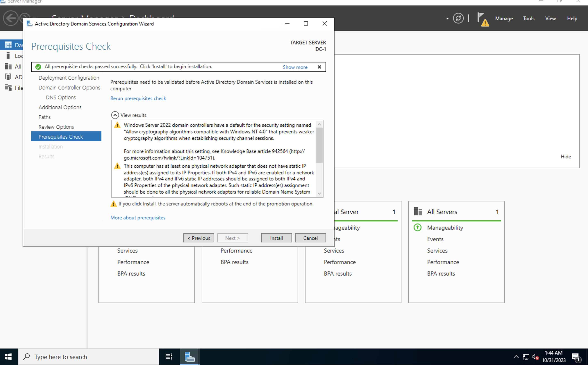Select Review Options wizard step
Image resolution: width=588 pixels, height=365 pixels.
tap(56, 127)
